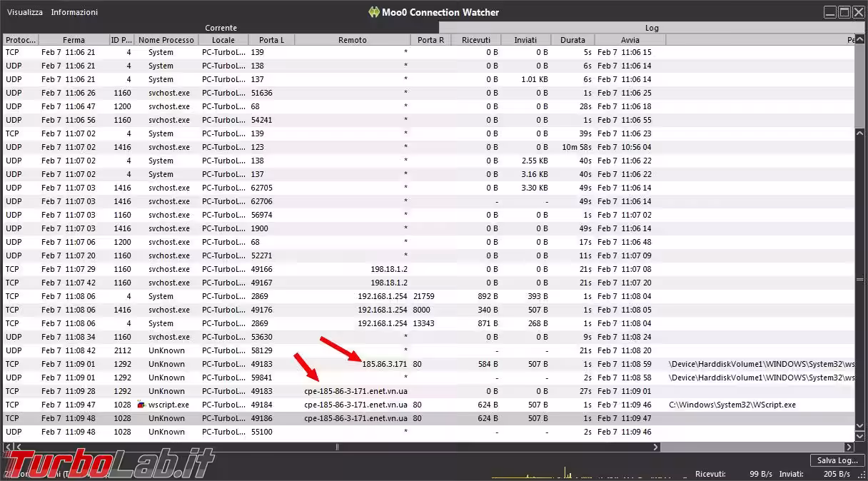Image resolution: width=868 pixels, height=481 pixels.
Task: Switch to the Corrente tab
Action: tap(221, 28)
